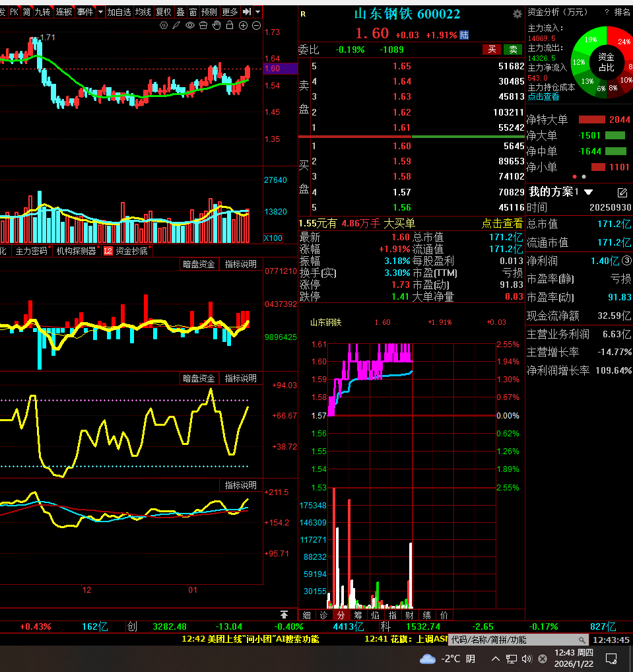Screen dimensions: 633x672
Task: Click lower 暗盘资金 button
Action: pos(199,378)
